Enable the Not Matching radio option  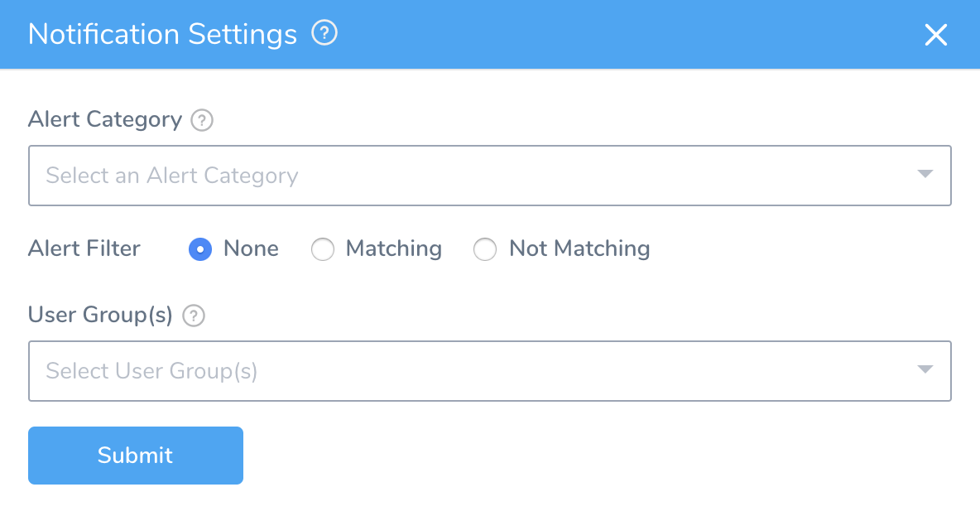[x=485, y=249]
